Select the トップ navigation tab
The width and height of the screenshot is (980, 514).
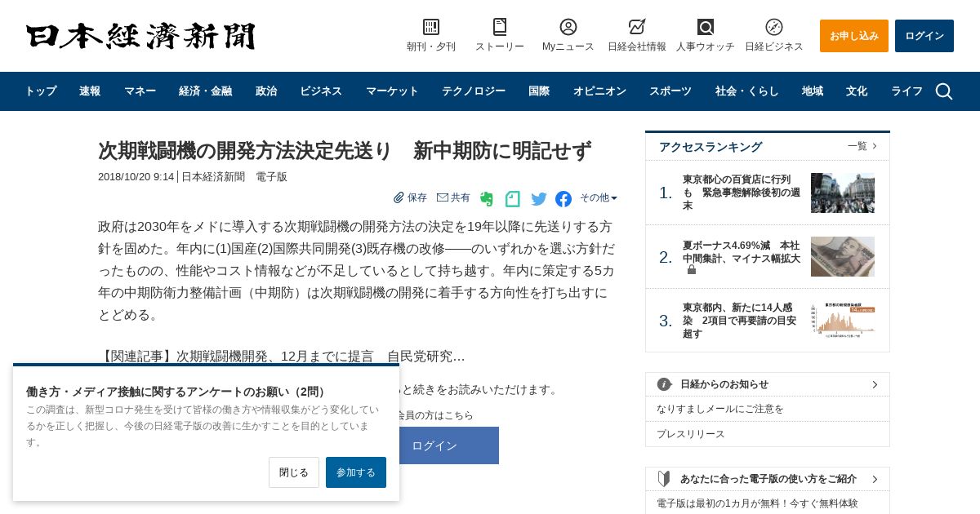[40, 91]
